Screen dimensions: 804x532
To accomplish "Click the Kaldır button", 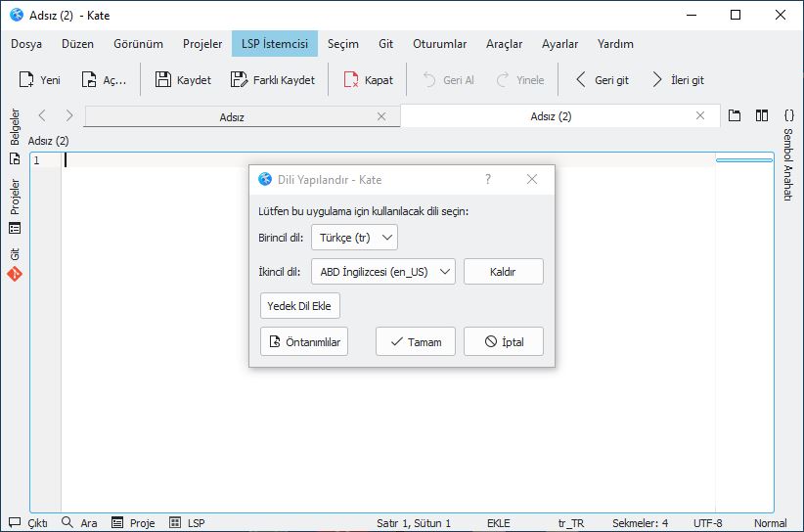I will [x=504, y=272].
